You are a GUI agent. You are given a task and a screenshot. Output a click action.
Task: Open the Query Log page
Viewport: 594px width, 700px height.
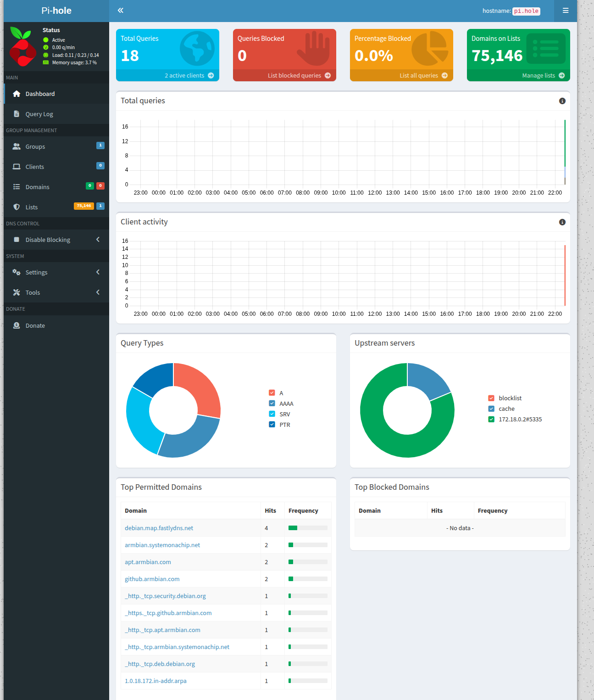(39, 114)
